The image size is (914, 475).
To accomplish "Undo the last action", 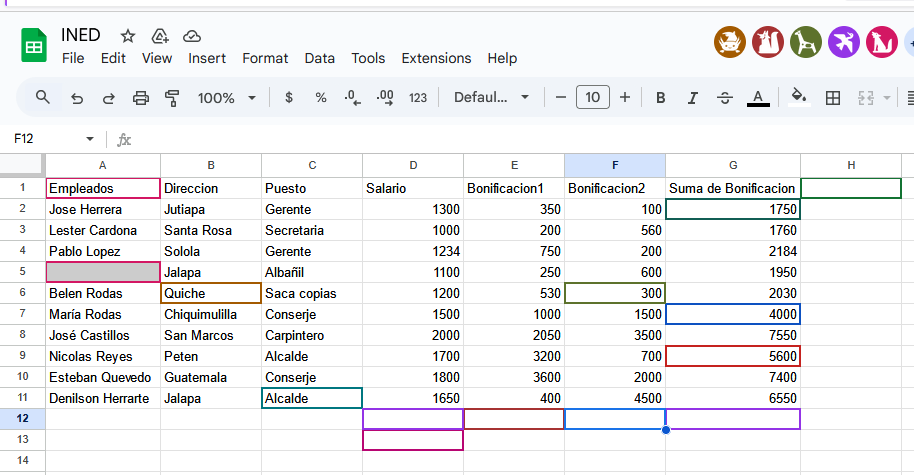I will (x=77, y=98).
